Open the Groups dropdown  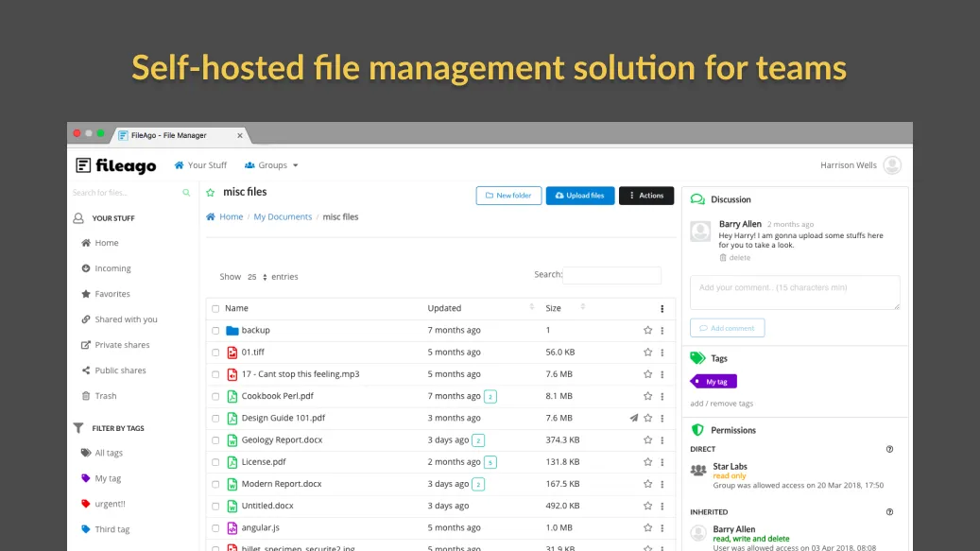pos(271,164)
